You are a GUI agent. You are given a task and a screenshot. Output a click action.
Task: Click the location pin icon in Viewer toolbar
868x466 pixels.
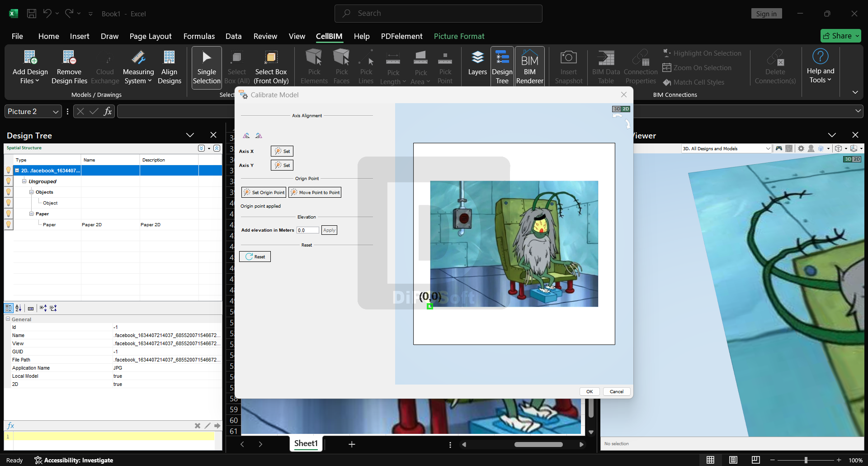point(811,148)
